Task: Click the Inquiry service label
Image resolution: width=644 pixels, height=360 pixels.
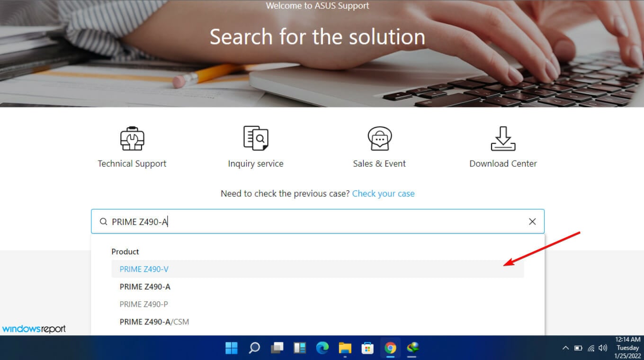Action: (256, 163)
